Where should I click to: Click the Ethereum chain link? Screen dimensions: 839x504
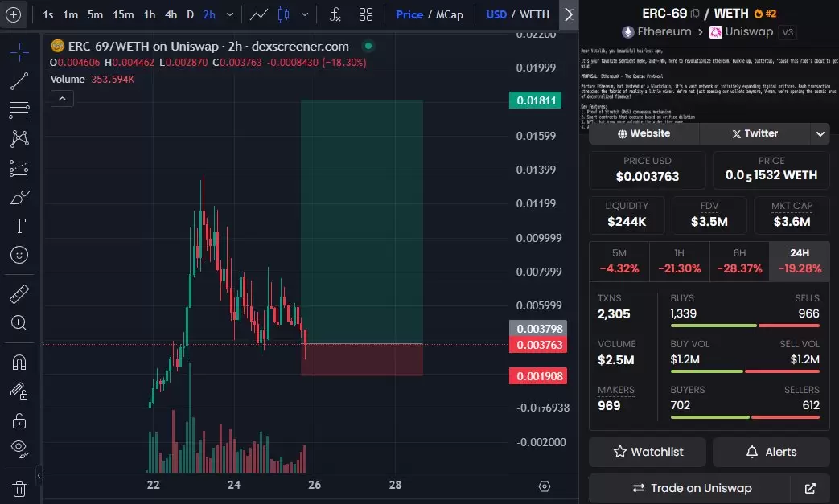[x=657, y=32]
